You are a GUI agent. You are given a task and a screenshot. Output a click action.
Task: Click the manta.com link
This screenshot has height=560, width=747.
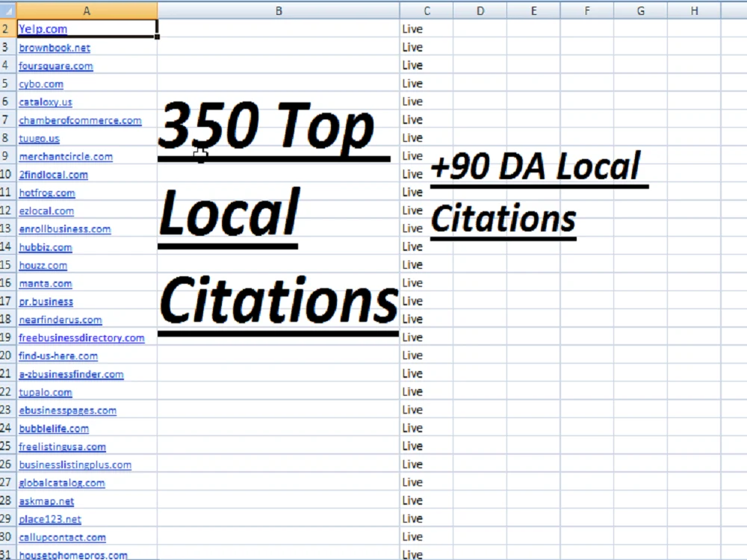(x=46, y=284)
